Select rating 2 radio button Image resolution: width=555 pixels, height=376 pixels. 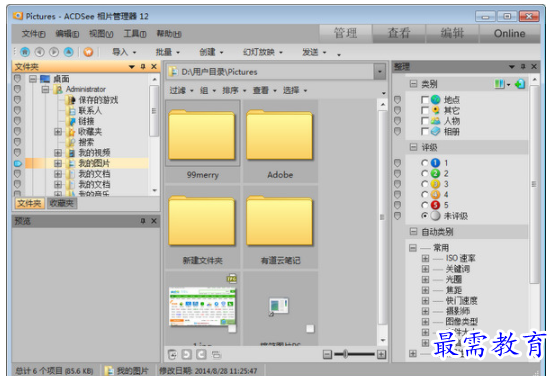425,173
